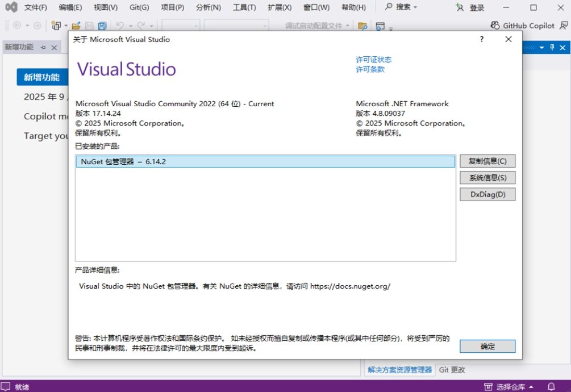
Task: Click the open file folder icon
Action: coord(76,26)
